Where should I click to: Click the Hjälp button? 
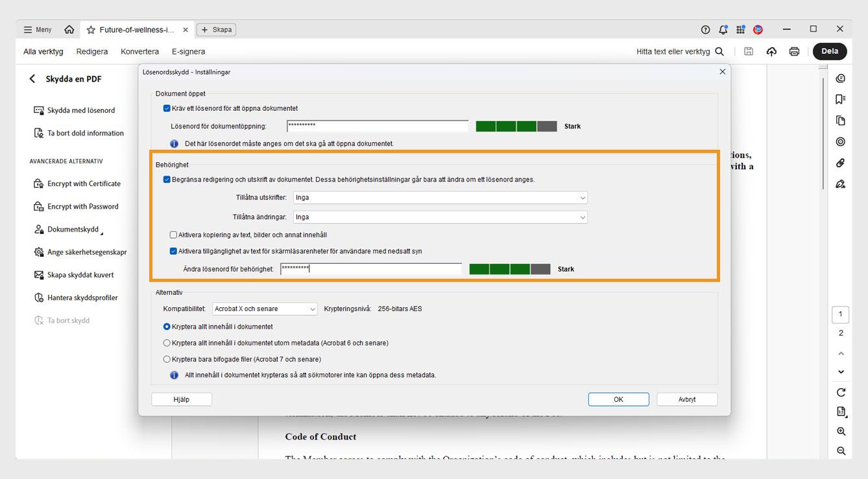[x=182, y=399]
